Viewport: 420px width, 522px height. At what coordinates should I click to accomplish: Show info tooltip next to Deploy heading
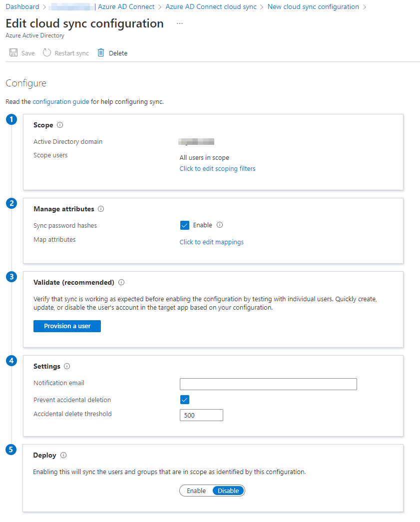click(63, 455)
